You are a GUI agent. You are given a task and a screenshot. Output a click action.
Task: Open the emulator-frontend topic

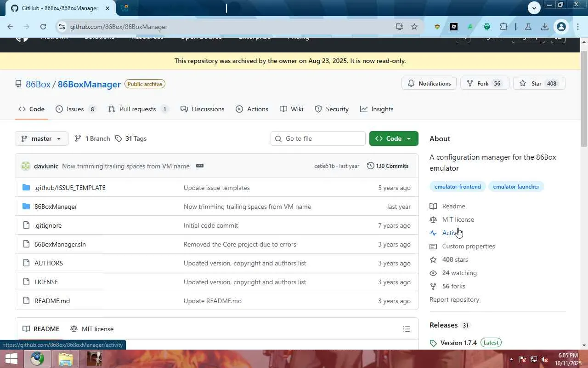[458, 186]
